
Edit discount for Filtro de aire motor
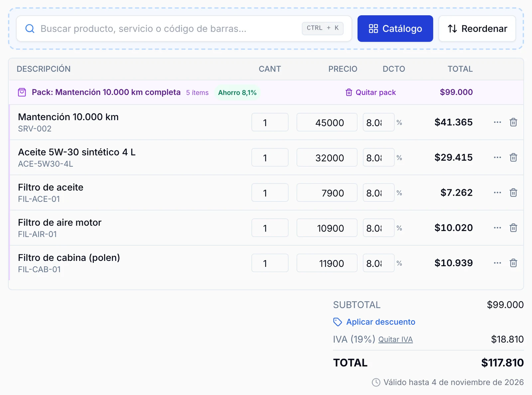pos(378,228)
